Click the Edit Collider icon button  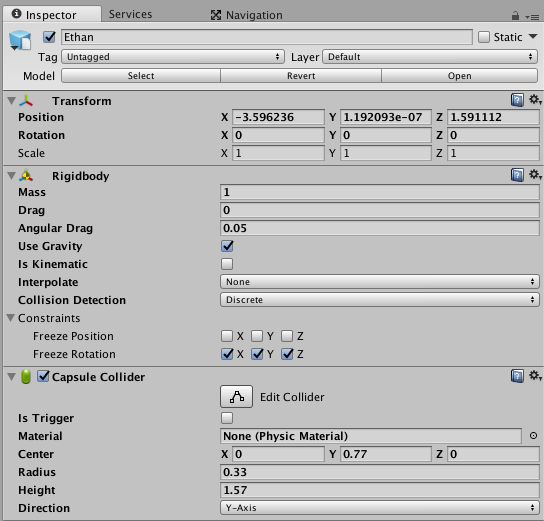236,396
